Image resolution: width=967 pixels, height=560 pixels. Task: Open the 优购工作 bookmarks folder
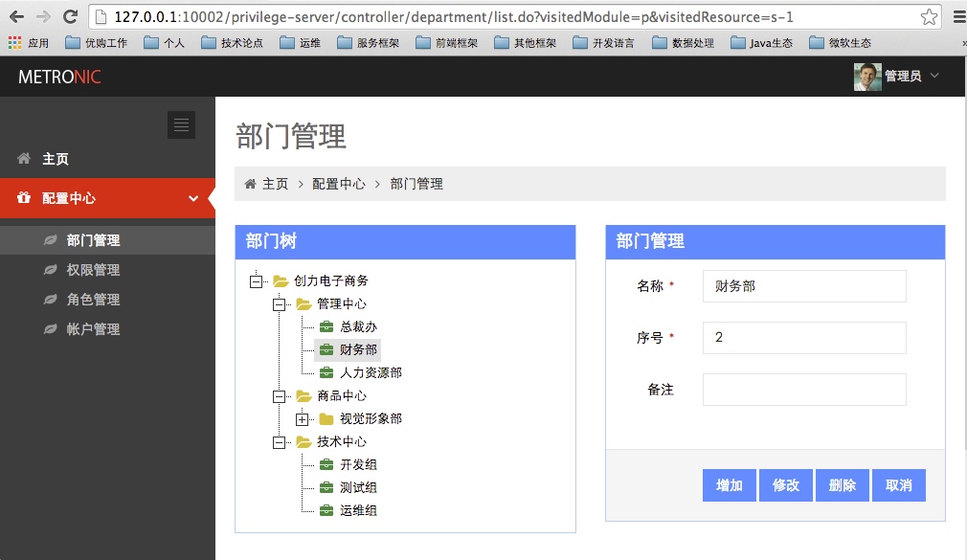pos(96,42)
